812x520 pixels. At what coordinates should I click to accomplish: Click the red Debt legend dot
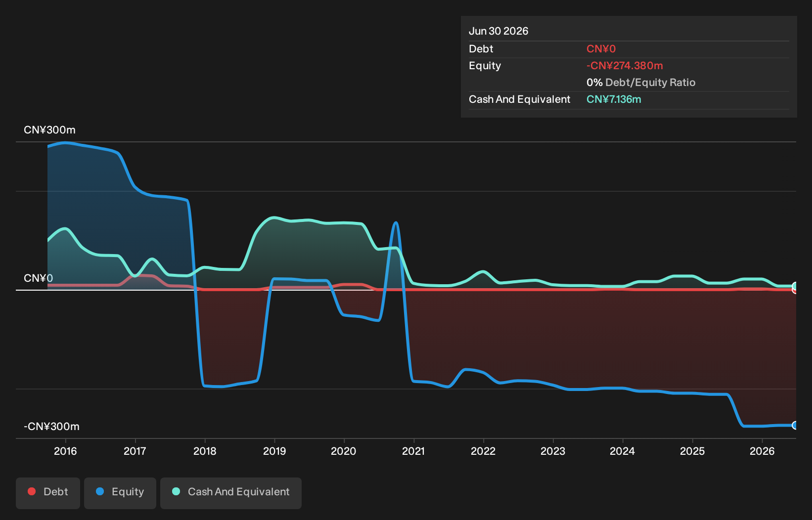(32, 491)
